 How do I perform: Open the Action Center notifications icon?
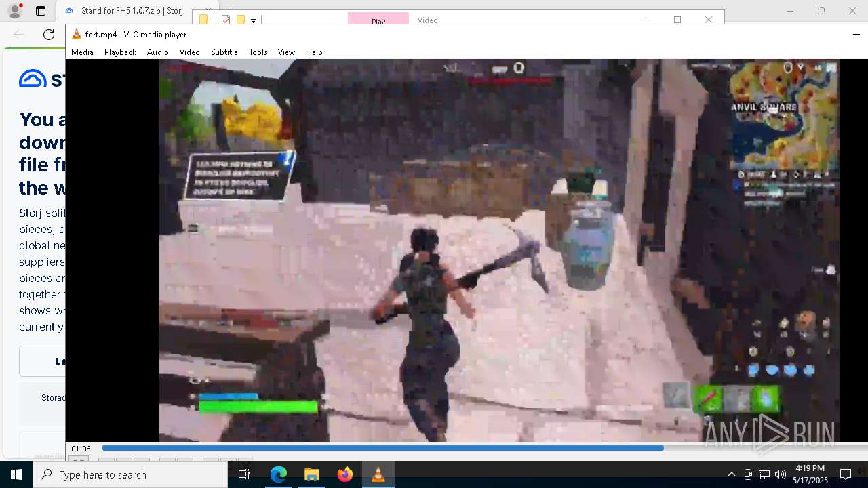tap(846, 474)
